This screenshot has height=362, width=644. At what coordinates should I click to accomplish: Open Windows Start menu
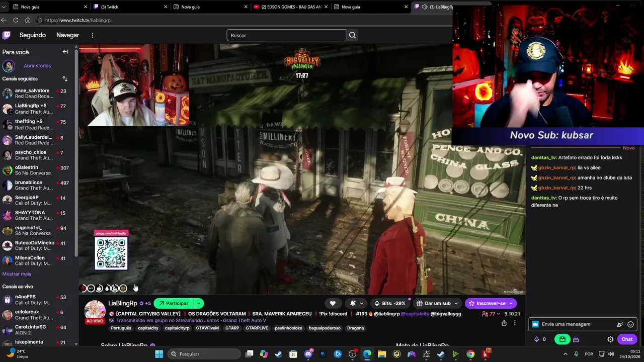click(159, 354)
